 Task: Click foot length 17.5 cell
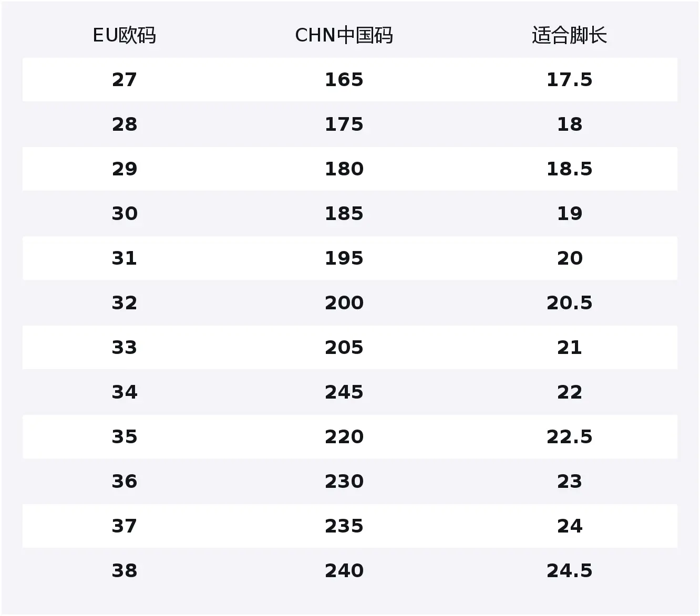569,80
